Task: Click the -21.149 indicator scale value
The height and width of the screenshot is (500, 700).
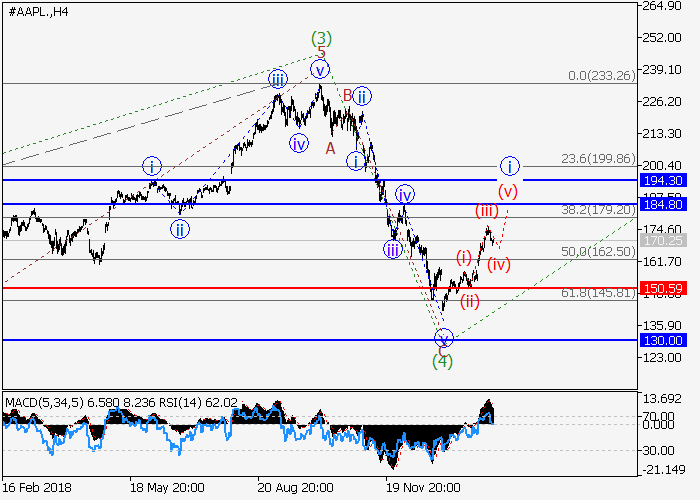Action: 662,470
